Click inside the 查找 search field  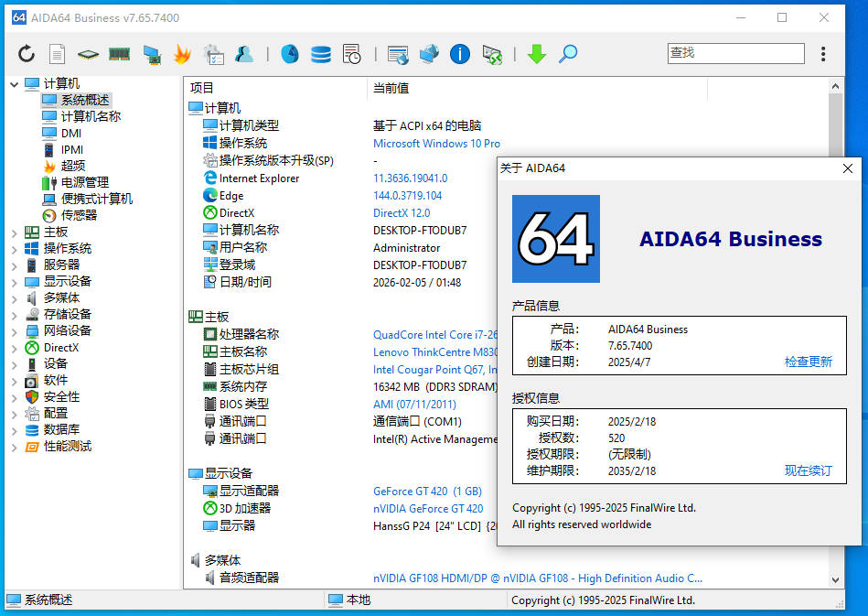[x=735, y=53]
